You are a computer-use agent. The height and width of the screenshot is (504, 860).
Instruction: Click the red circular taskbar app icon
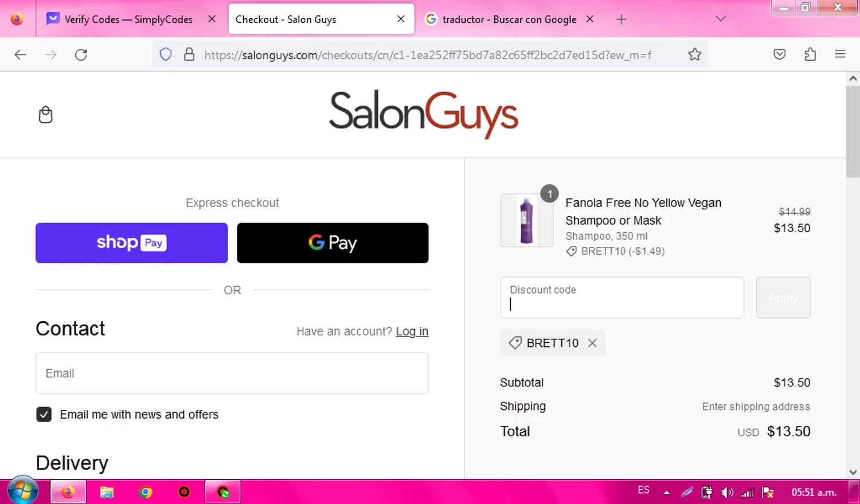tap(184, 492)
